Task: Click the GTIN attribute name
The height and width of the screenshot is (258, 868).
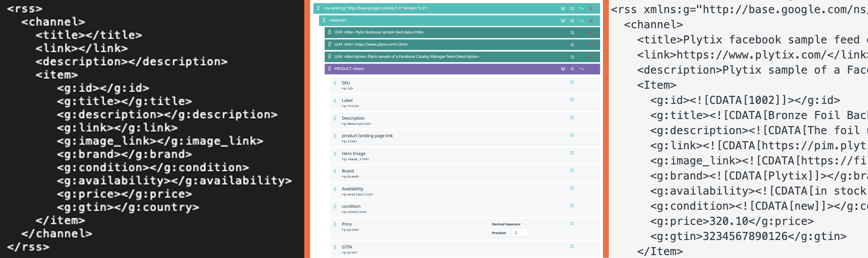Action: click(347, 247)
